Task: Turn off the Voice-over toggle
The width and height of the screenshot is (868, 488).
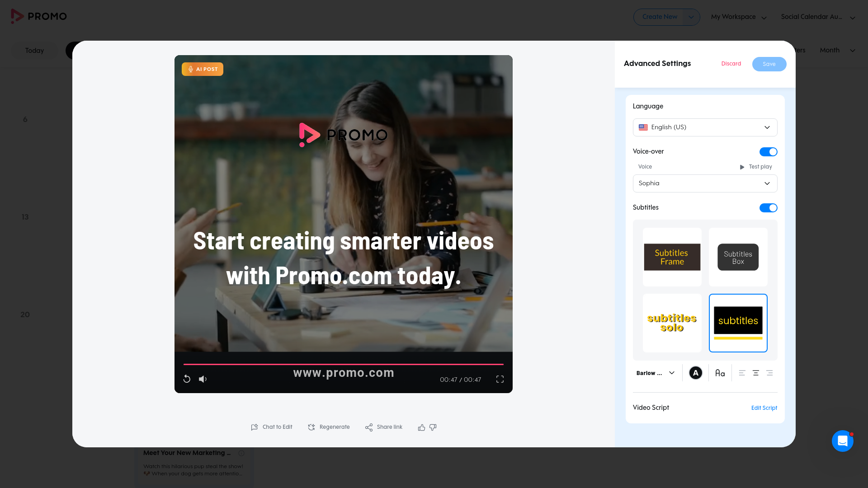Action: coord(768,152)
